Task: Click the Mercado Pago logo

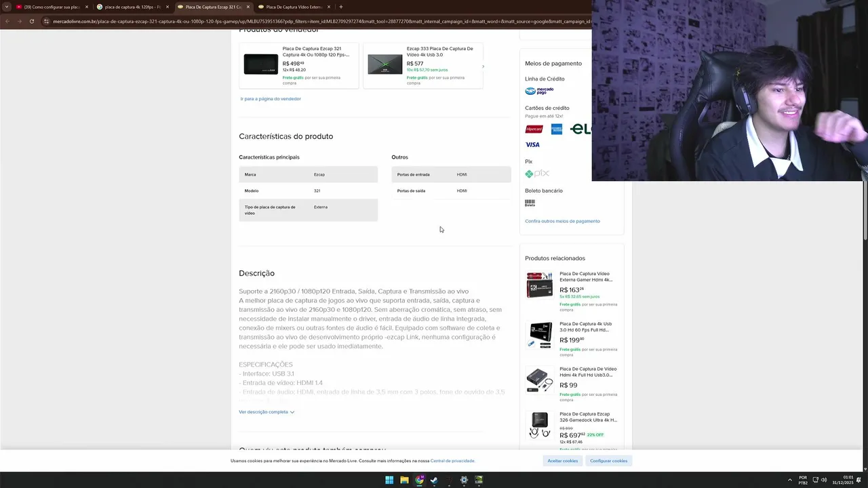Action: click(539, 91)
